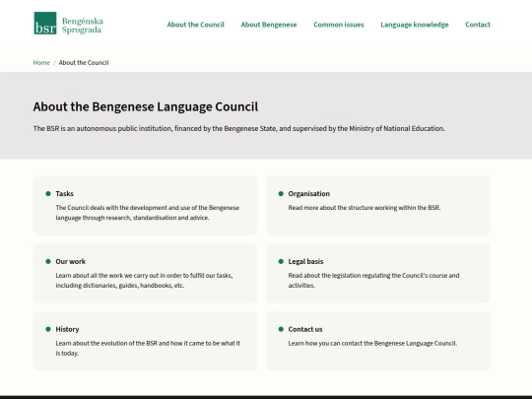532x399 pixels.
Task: Click text 'Learn about the evolution of the BSR'
Action: [148, 349]
